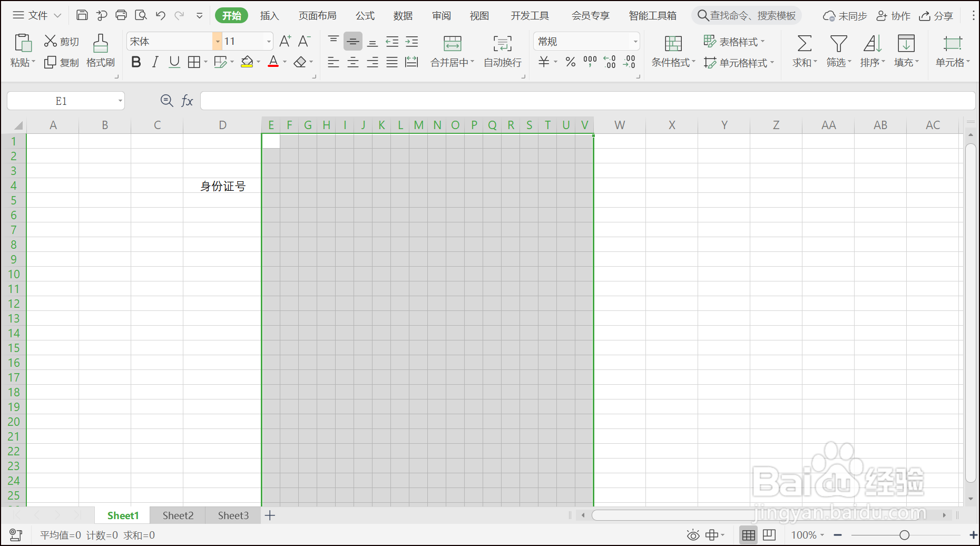Apply justify alignment
Viewport: 980px width, 546px height.
[x=392, y=62]
